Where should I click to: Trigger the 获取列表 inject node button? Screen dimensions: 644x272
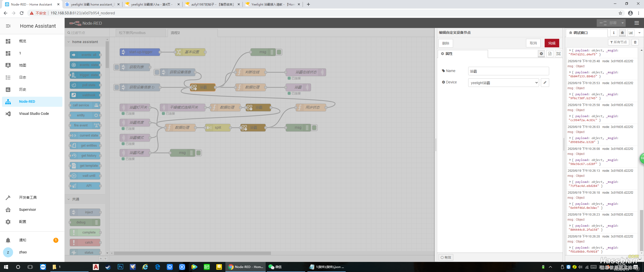click(x=116, y=67)
